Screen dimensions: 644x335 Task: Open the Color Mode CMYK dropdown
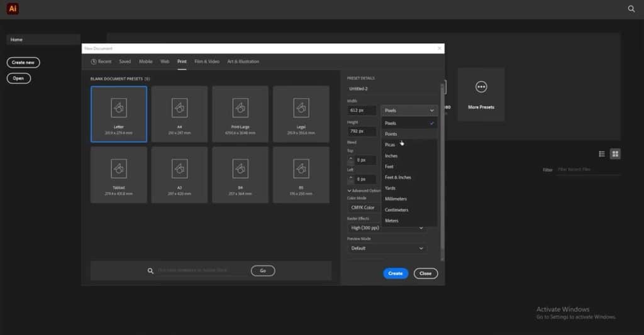click(364, 208)
